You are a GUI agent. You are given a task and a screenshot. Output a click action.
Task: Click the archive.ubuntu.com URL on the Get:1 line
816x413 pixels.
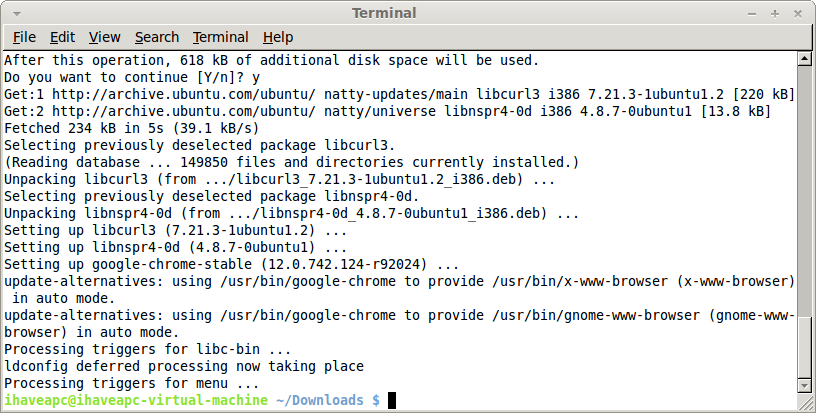tap(184, 94)
